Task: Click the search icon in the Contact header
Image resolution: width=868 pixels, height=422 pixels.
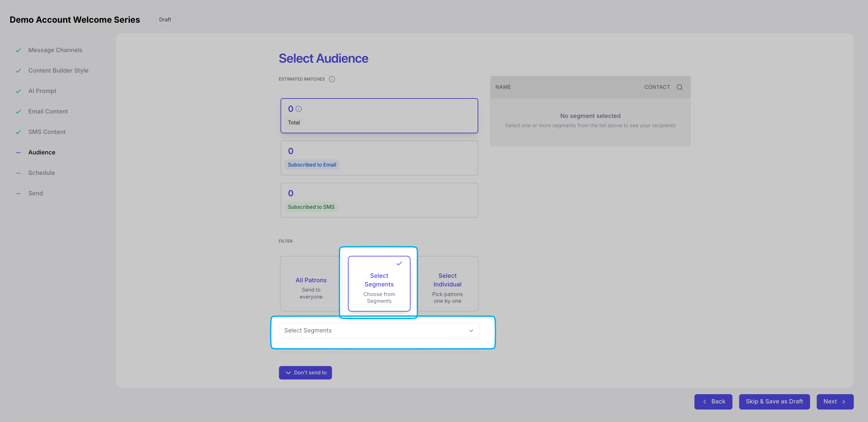Action: (679, 87)
